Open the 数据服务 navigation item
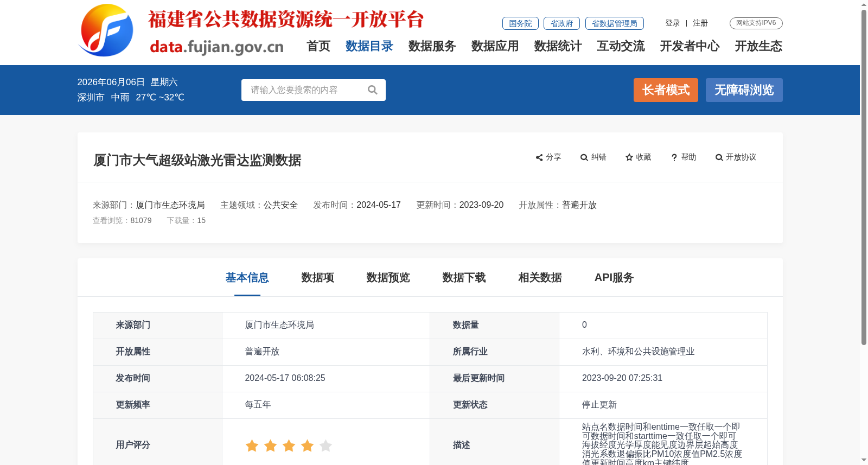The width and height of the screenshot is (868, 465). [x=432, y=46]
